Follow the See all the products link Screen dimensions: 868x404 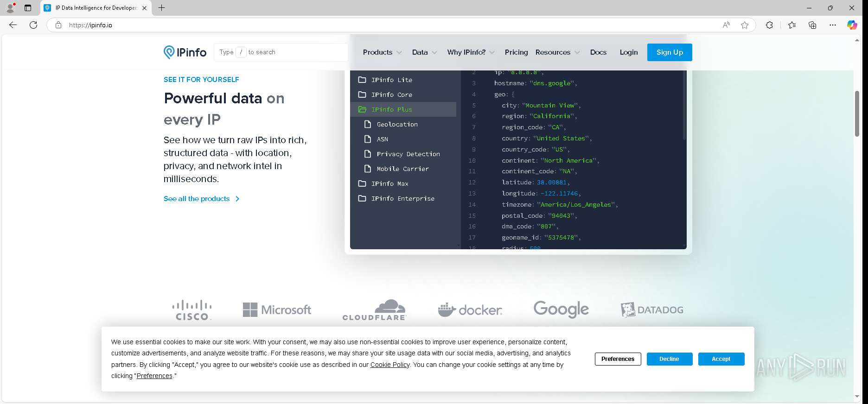(x=202, y=199)
